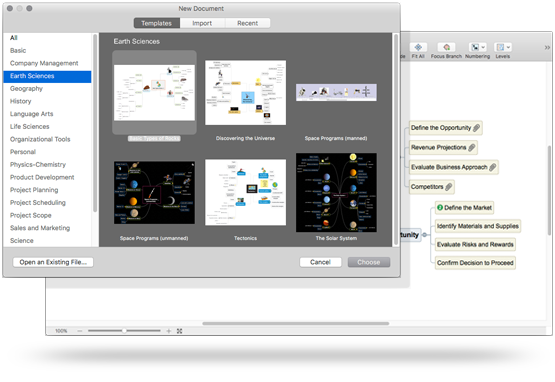Click green marker icon on Define the Market

tap(440, 207)
